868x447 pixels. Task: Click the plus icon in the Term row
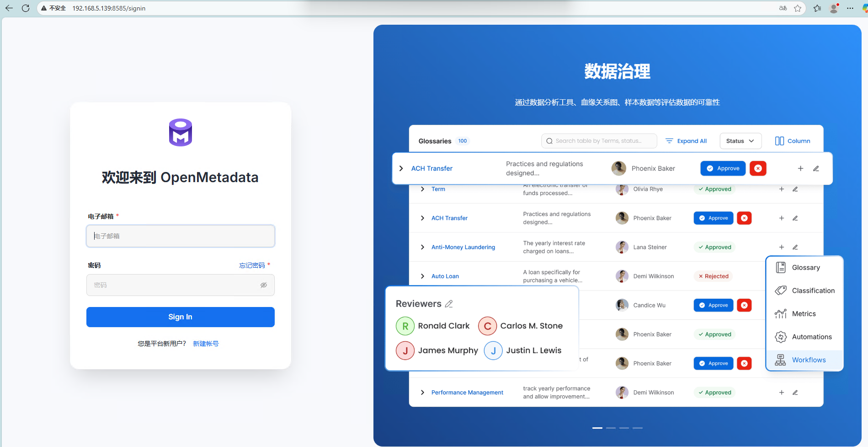[x=782, y=189]
